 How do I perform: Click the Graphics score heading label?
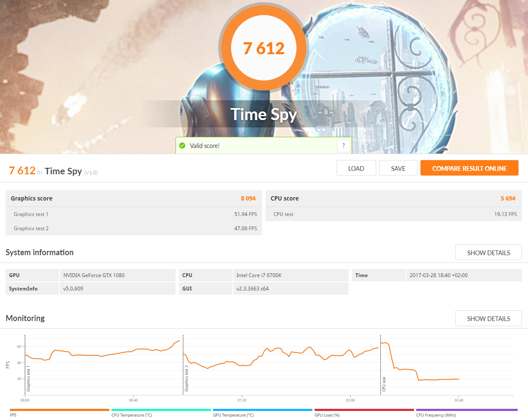tap(31, 198)
